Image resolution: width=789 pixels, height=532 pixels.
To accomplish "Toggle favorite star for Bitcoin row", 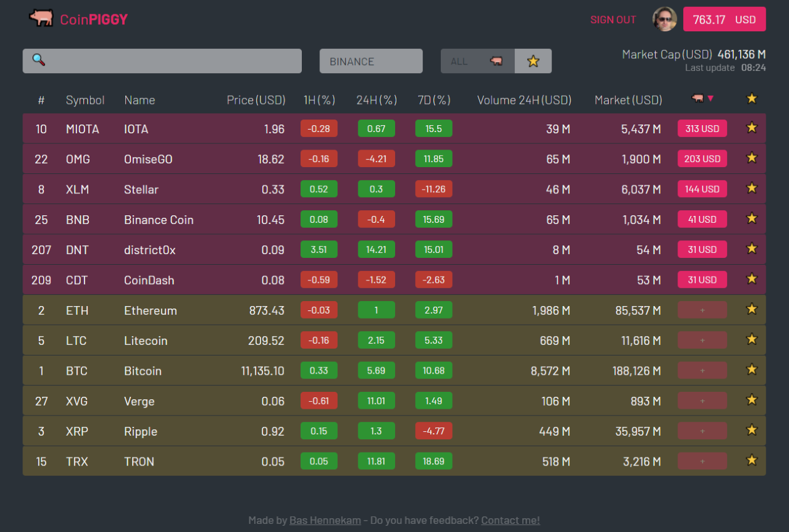I will click(752, 369).
